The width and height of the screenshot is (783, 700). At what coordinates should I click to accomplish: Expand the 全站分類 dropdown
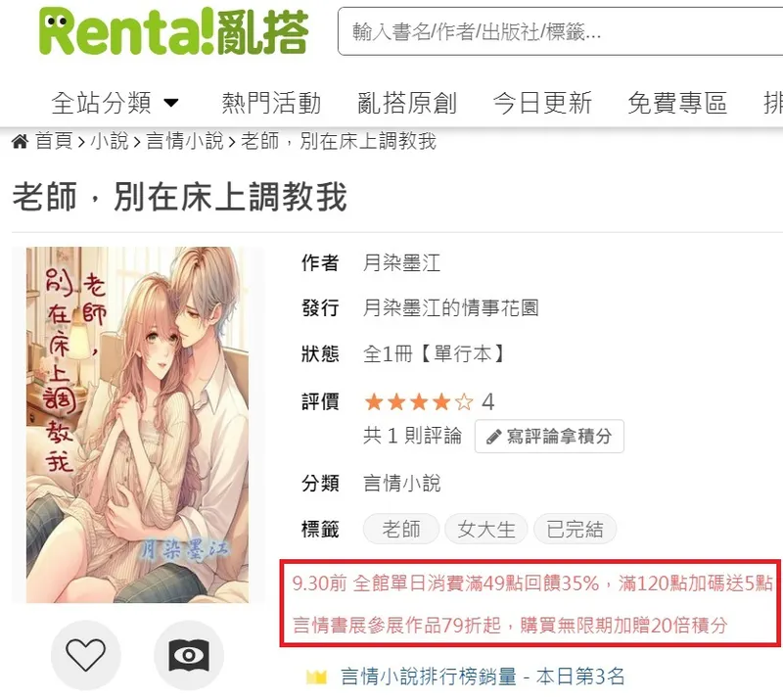[x=115, y=103]
